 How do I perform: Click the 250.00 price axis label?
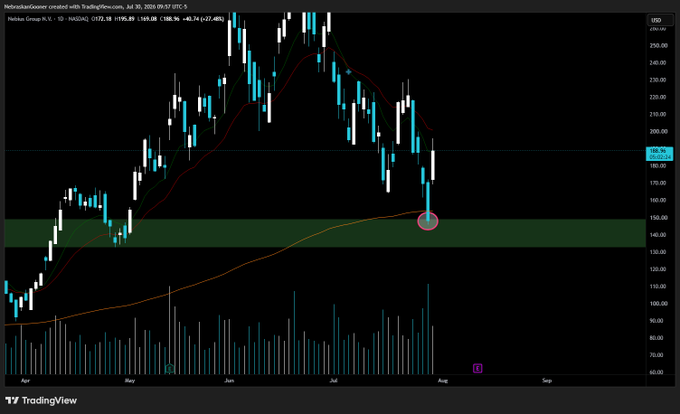coord(658,46)
